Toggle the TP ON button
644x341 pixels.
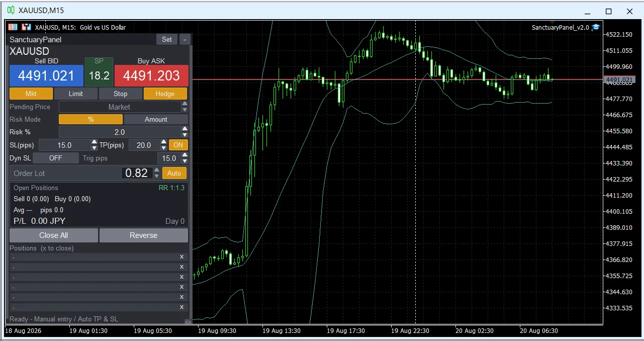(178, 145)
